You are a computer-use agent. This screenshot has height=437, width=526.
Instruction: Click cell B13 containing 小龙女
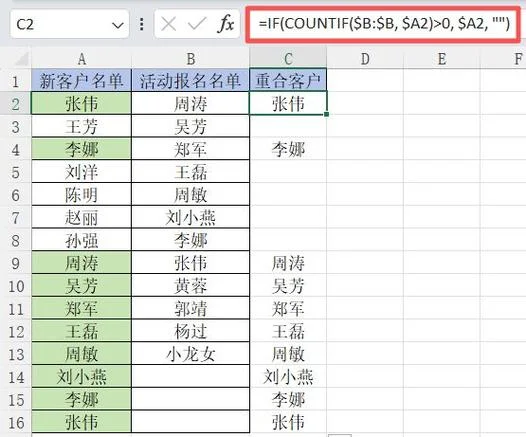pyautogui.click(x=191, y=354)
